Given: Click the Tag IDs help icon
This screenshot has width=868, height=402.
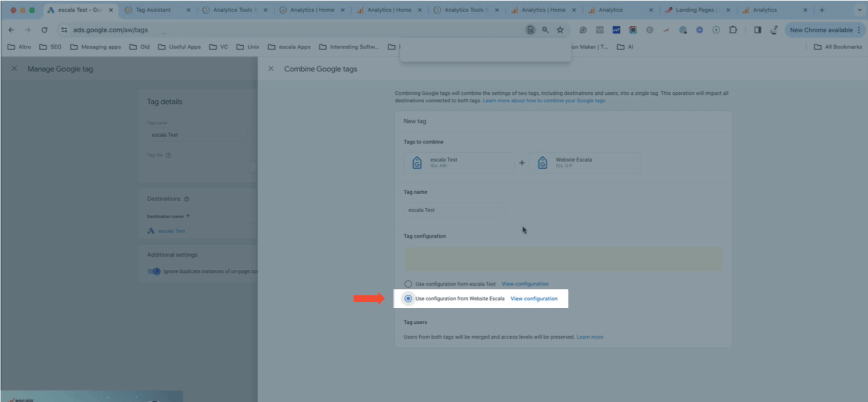Looking at the screenshot, I should coord(168,155).
